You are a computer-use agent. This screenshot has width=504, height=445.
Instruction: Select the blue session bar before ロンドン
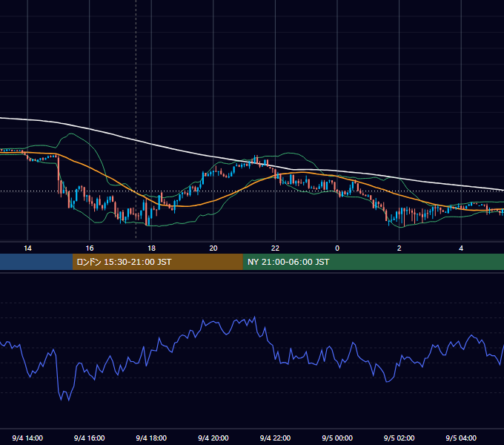(x=36, y=262)
